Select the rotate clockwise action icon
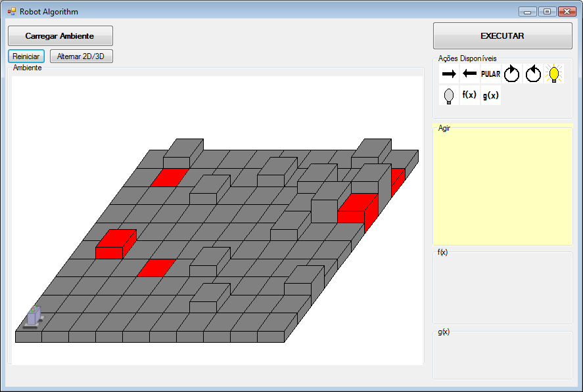The image size is (583, 392). [x=511, y=74]
